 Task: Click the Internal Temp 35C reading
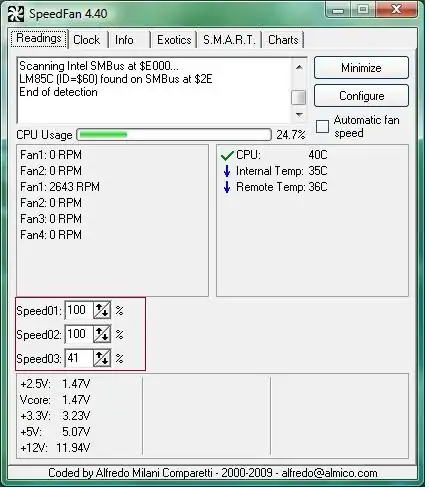[282, 171]
